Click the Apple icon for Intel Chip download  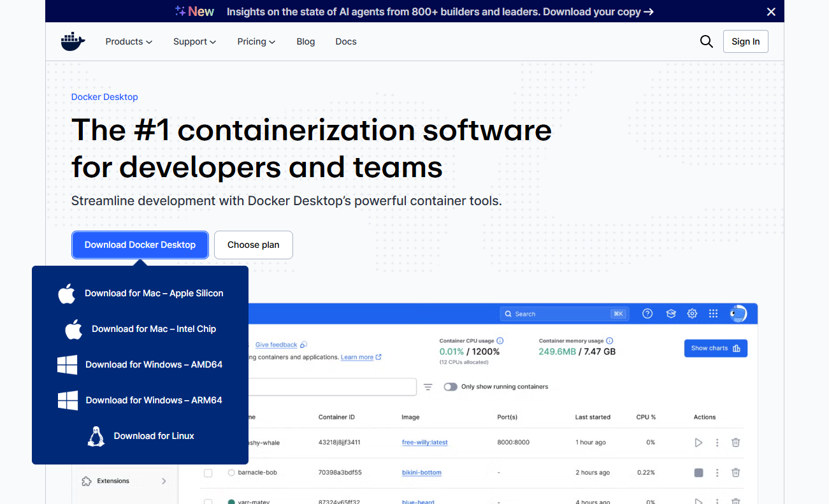click(74, 329)
